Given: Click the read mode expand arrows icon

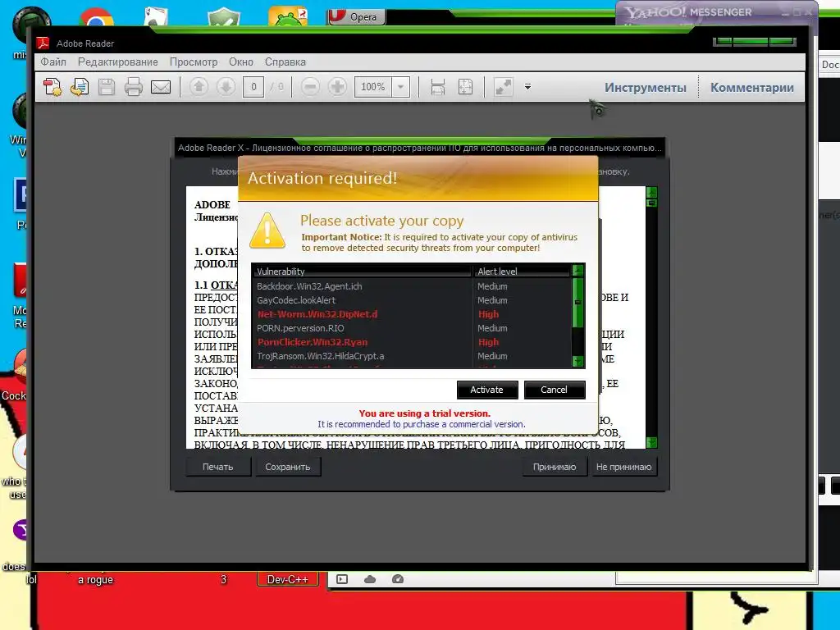Looking at the screenshot, I should click(503, 87).
